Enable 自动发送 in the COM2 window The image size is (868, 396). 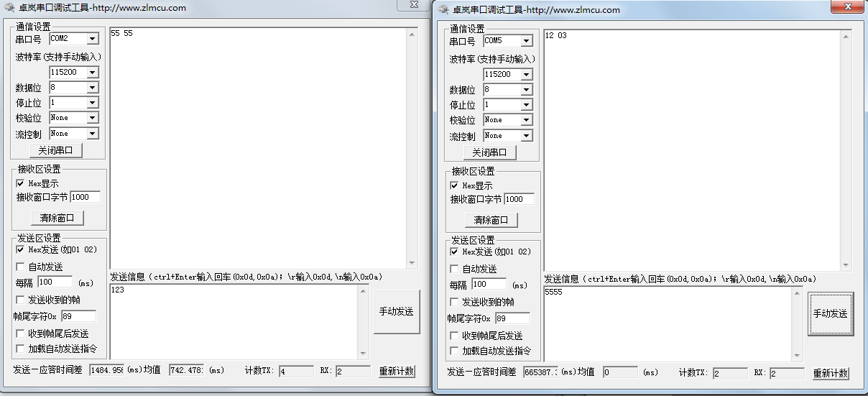[20, 267]
